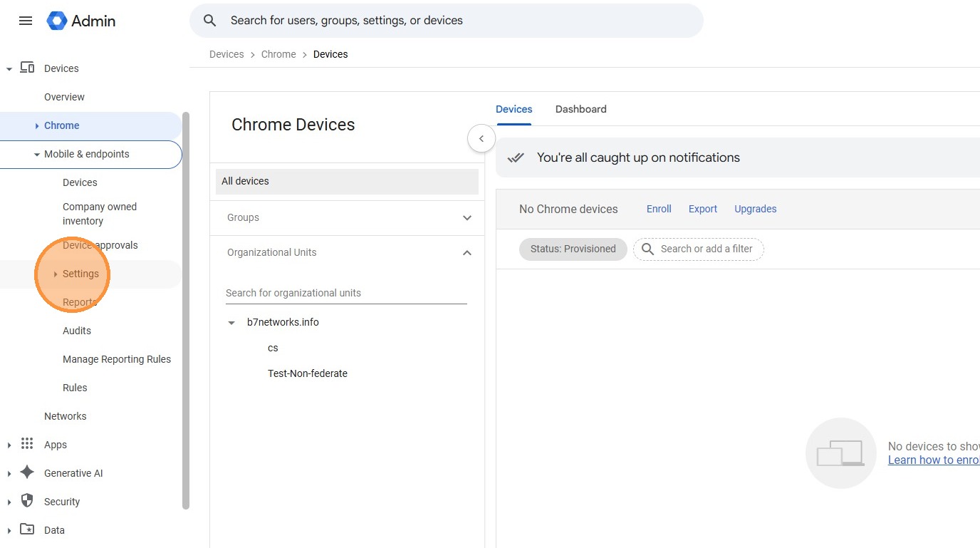980x548 pixels.
Task: Expand the Data section arrow
Action: coord(9,531)
